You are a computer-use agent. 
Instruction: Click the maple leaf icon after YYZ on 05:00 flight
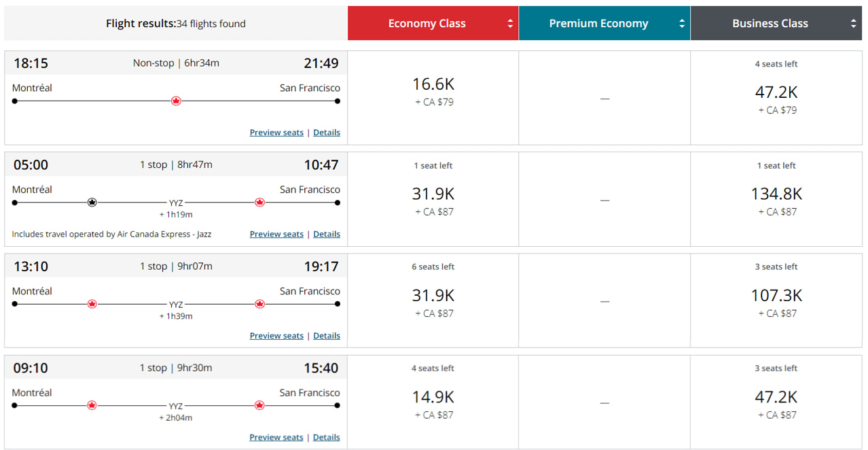(259, 202)
